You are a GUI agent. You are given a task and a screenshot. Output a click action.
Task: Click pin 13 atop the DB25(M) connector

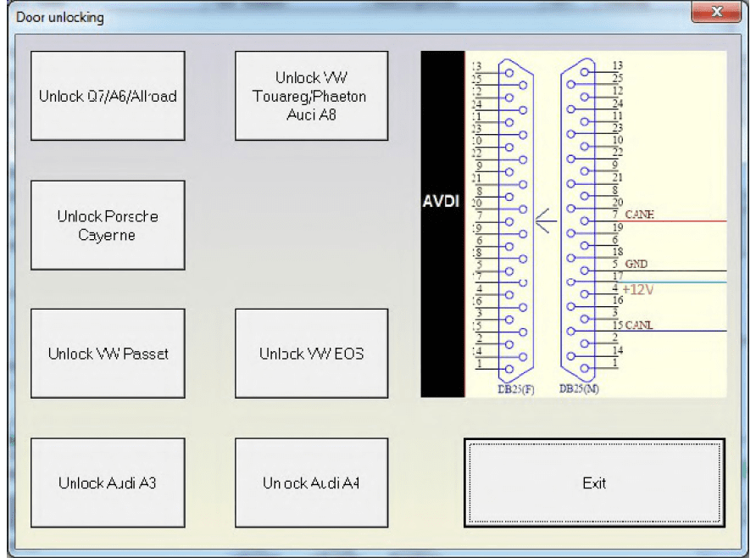coord(617,65)
